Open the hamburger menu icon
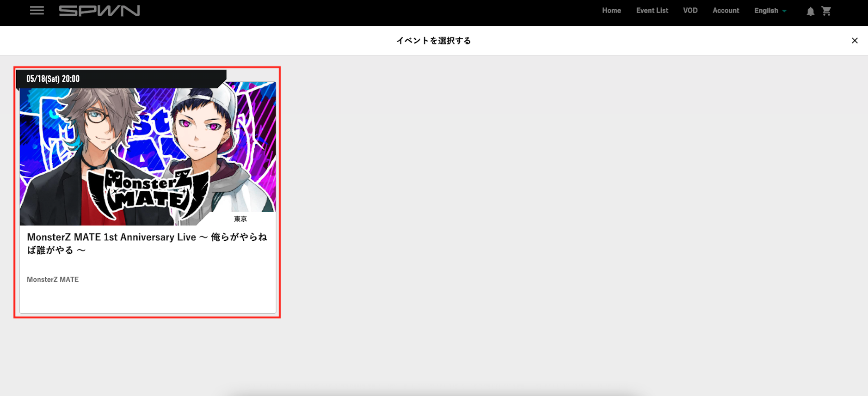This screenshot has width=868, height=396. point(37,11)
